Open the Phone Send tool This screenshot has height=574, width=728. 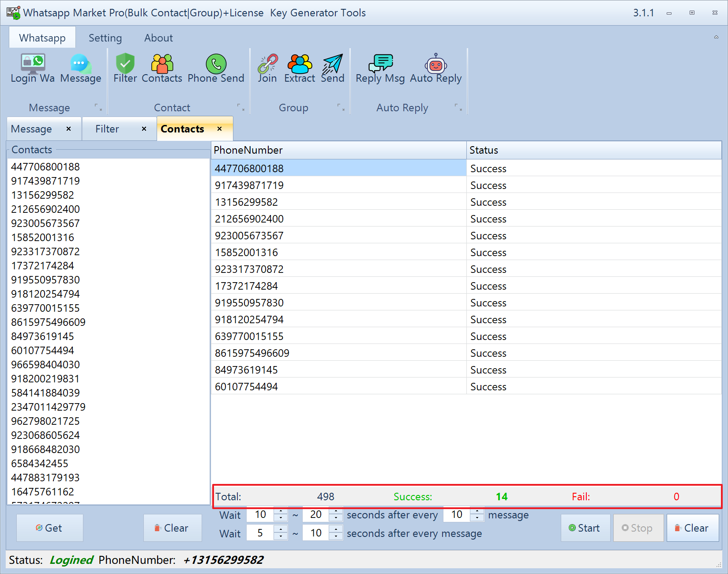point(216,68)
